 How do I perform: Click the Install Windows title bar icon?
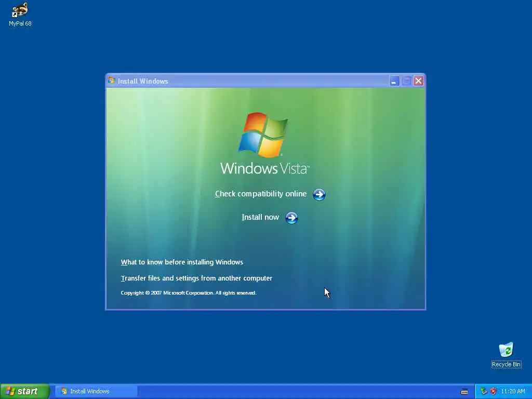click(111, 81)
